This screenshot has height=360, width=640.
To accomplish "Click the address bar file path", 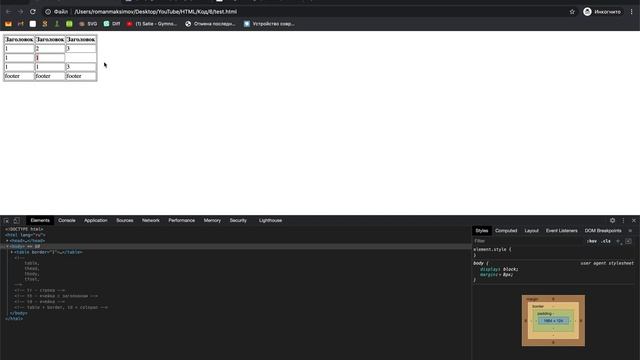I will (x=156, y=12).
